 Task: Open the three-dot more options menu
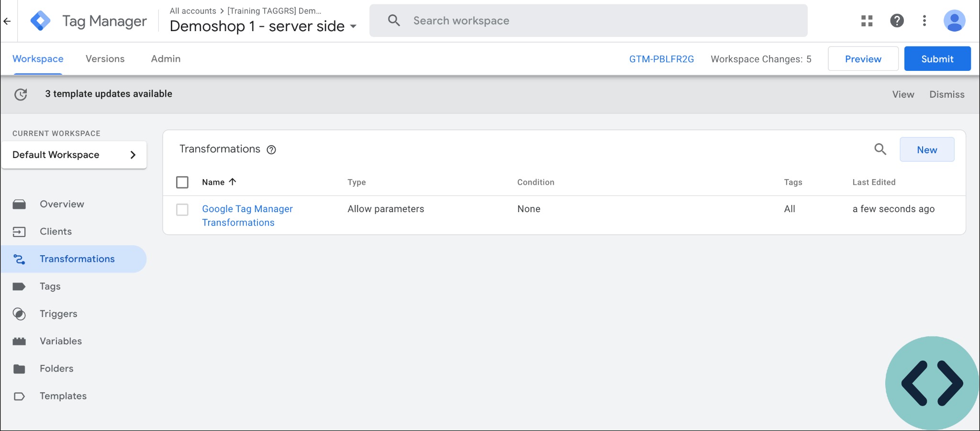tap(924, 21)
